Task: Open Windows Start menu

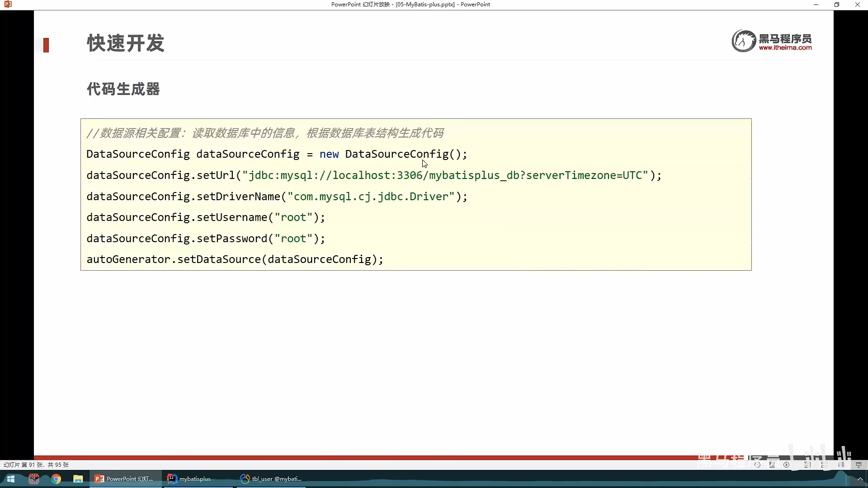Action: (x=11, y=479)
